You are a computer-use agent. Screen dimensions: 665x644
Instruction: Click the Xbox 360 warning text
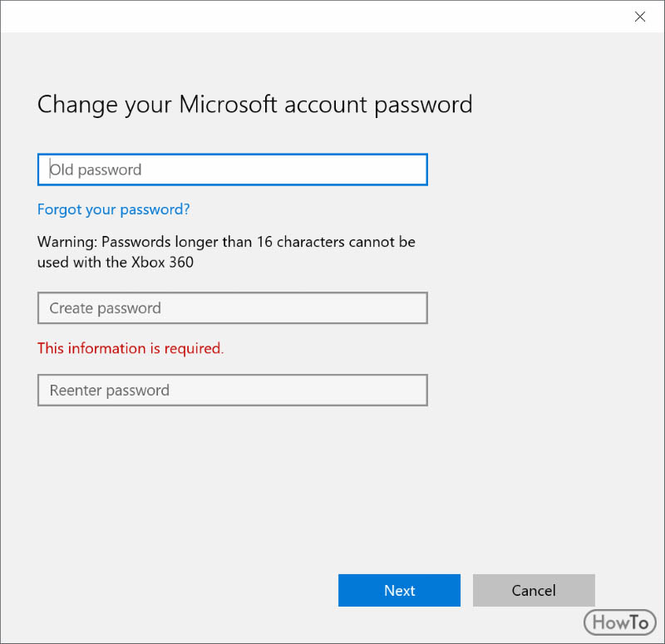click(226, 252)
